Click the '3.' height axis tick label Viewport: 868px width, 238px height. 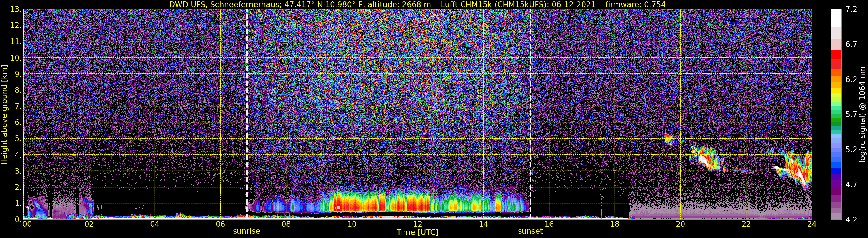pos(18,171)
